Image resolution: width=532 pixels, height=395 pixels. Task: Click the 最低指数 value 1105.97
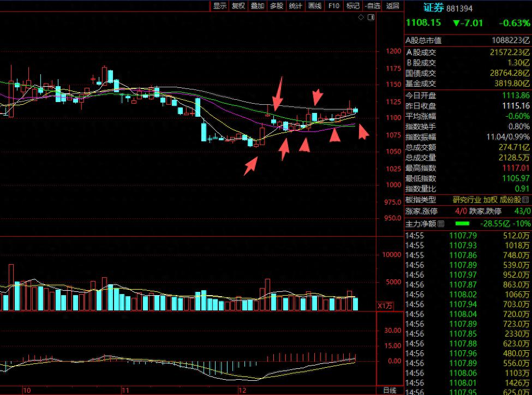(516, 178)
